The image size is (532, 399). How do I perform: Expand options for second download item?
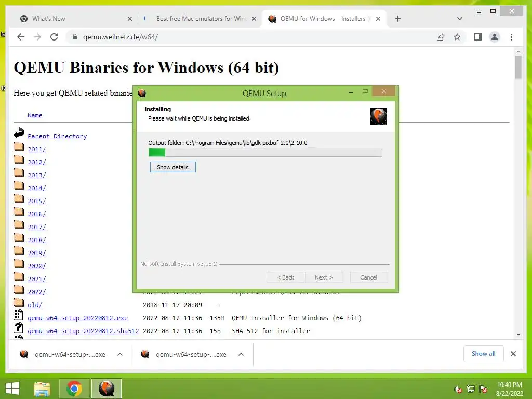pos(241,354)
